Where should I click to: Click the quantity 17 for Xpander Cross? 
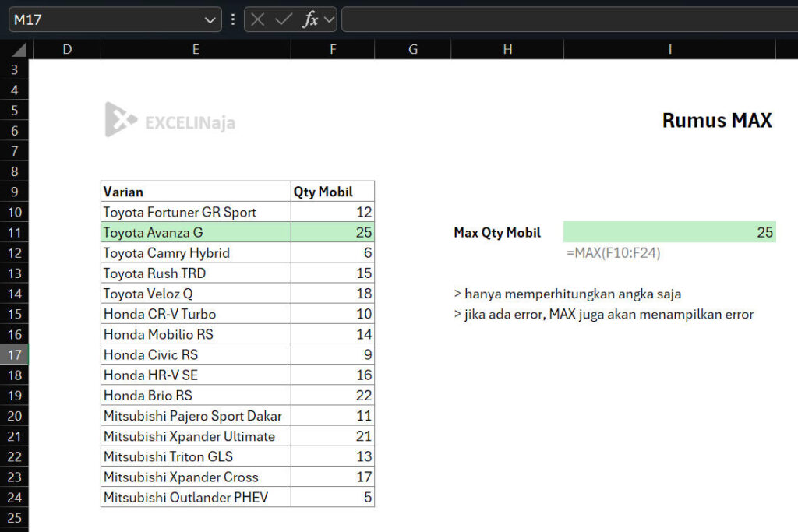[333, 477]
